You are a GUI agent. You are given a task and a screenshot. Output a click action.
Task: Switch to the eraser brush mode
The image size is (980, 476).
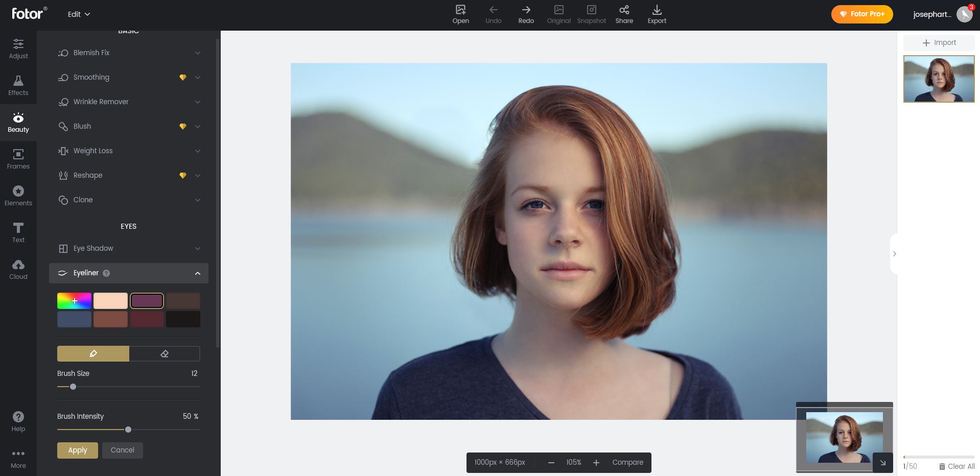click(x=165, y=354)
